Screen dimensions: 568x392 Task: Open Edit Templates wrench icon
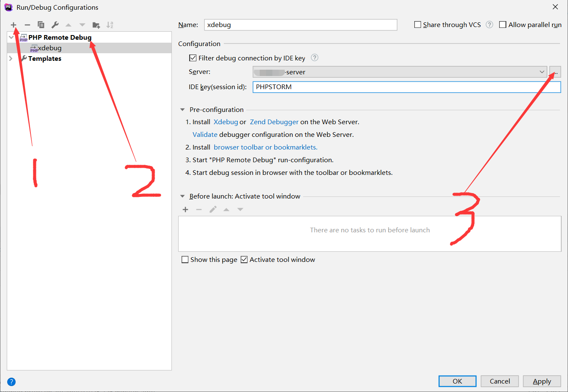pyautogui.click(x=55, y=25)
